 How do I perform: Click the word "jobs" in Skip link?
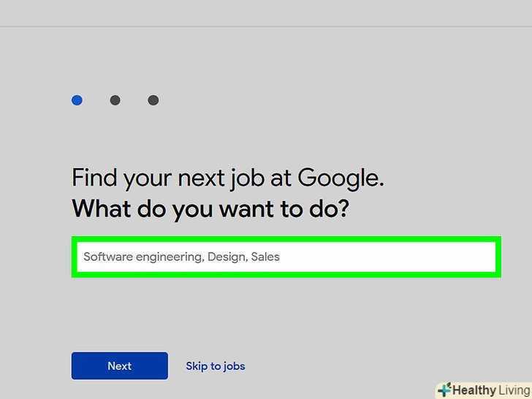pyautogui.click(x=234, y=366)
